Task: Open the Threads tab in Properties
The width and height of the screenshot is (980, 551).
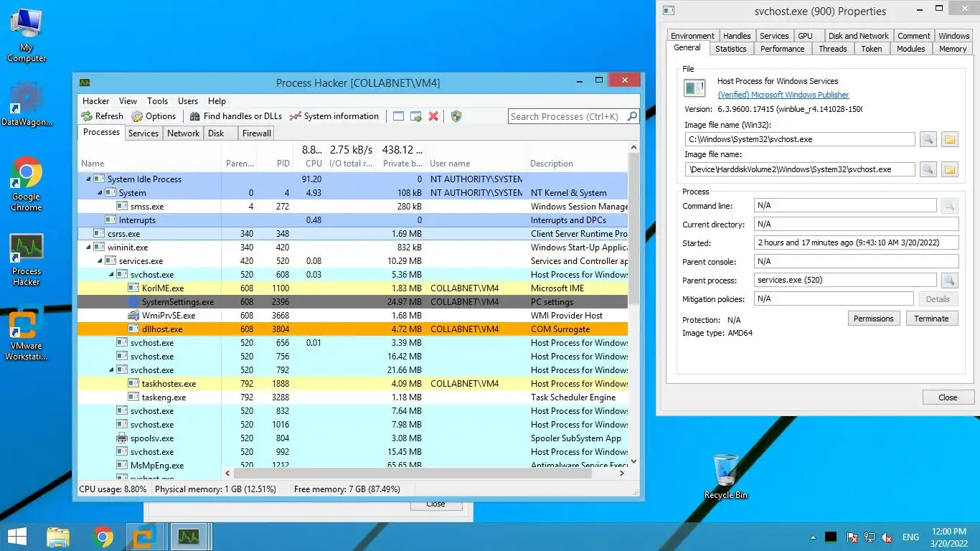Action: 833,49
